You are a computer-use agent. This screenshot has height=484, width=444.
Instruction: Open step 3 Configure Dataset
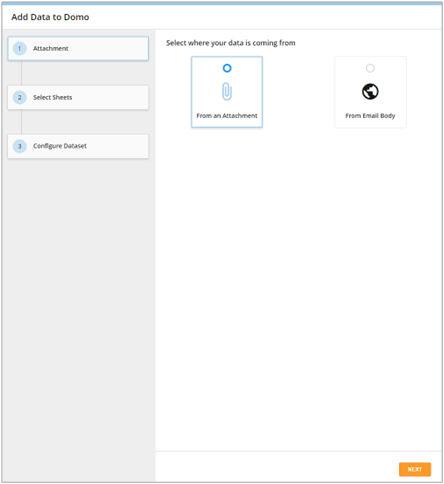point(78,146)
